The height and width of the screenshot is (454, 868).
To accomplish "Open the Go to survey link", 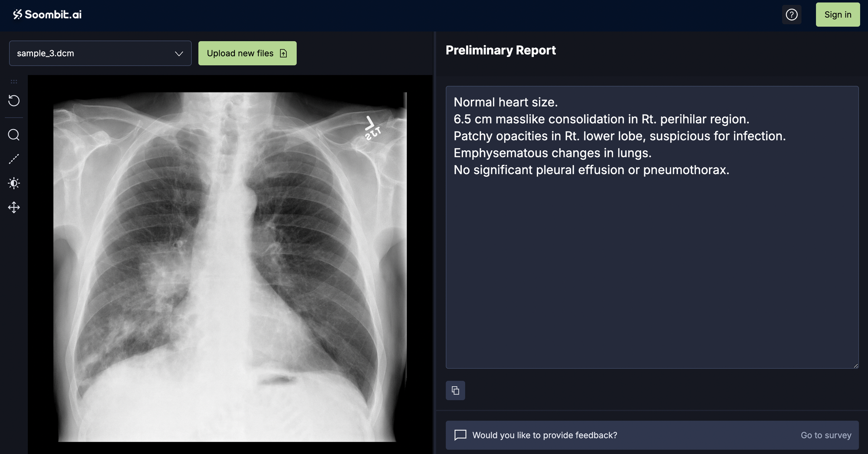I will coord(826,435).
